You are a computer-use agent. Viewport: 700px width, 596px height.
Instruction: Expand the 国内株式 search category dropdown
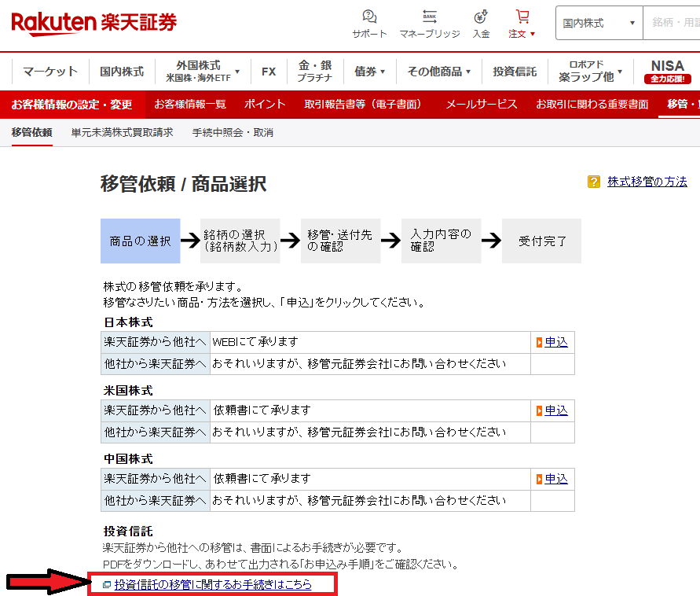[599, 23]
